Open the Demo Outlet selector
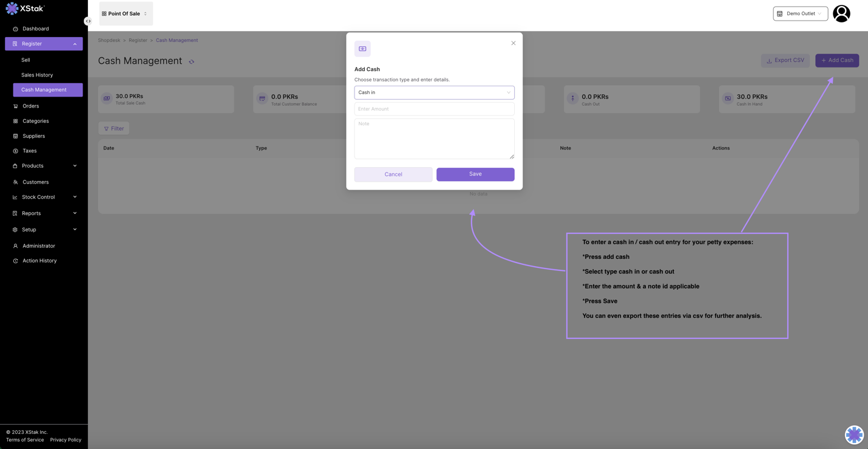868x449 pixels. coord(800,13)
